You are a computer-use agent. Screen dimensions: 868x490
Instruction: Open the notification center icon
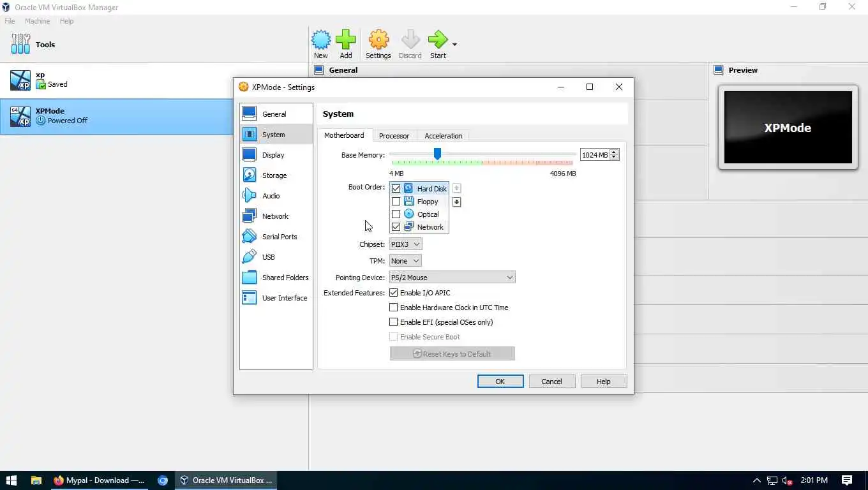(x=847, y=480)
